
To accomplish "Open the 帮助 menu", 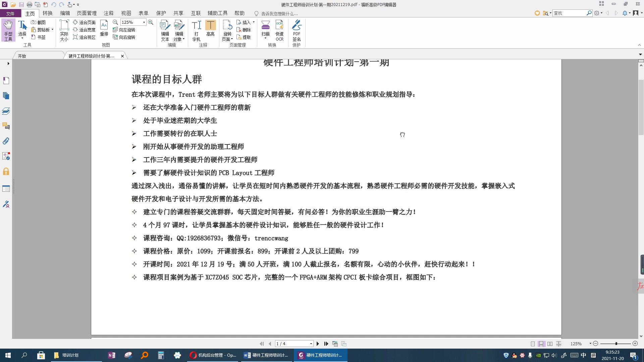I will click(239, 13).
